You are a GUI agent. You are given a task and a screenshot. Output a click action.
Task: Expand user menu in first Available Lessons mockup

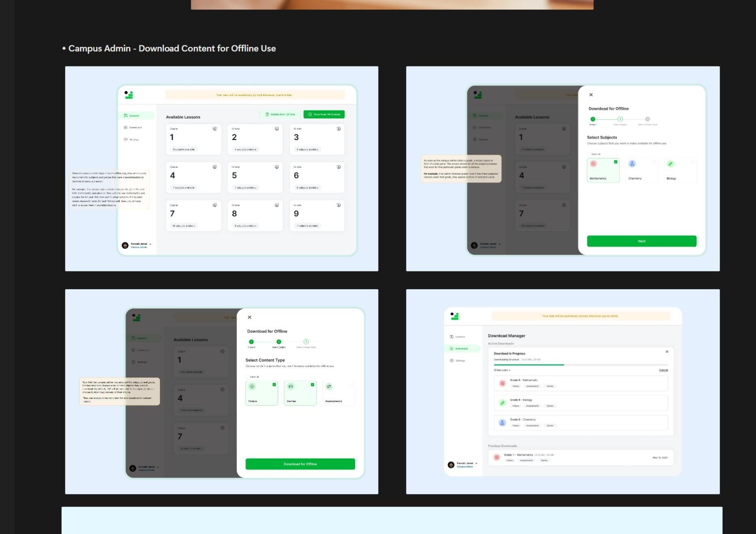[x=150, y=244]
